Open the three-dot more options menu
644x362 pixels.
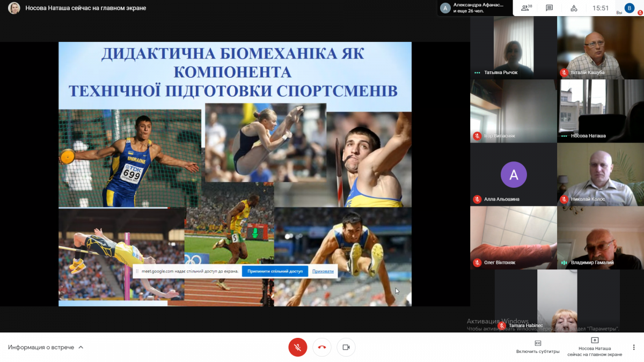point(634,347)
